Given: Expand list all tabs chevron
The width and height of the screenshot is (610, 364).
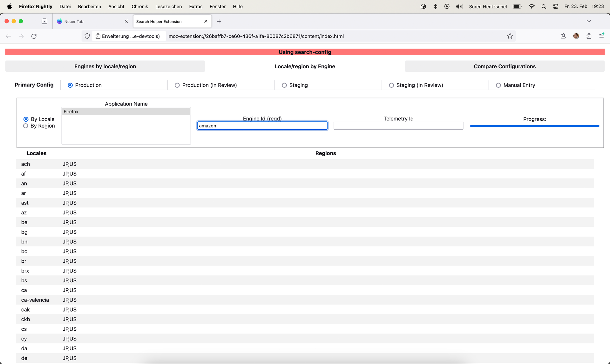Looking at the screenshot, I should [589, 21].
